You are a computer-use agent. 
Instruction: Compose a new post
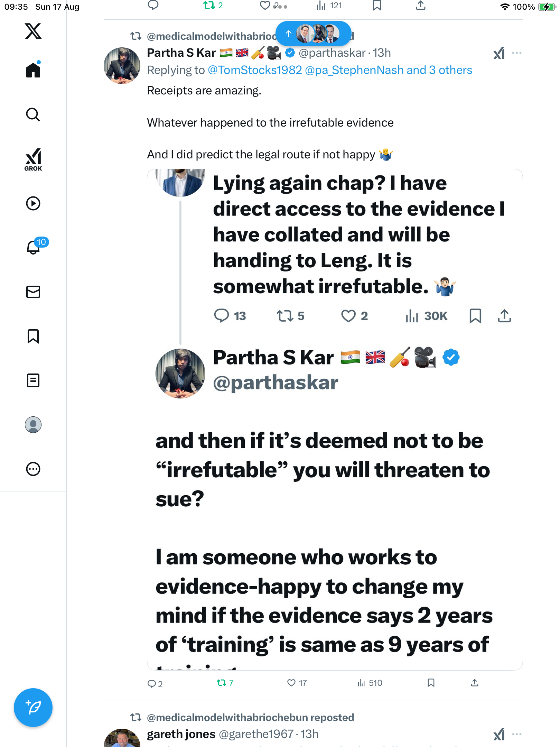pos(33,708)
